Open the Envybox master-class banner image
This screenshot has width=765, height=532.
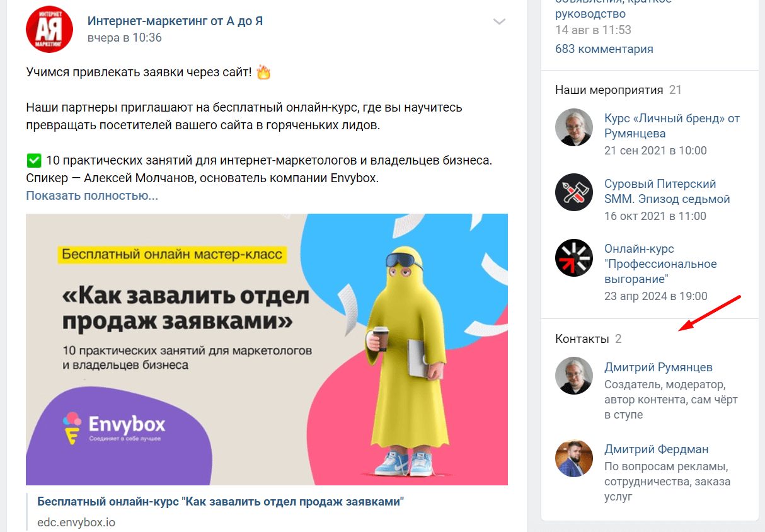[267, 349]
